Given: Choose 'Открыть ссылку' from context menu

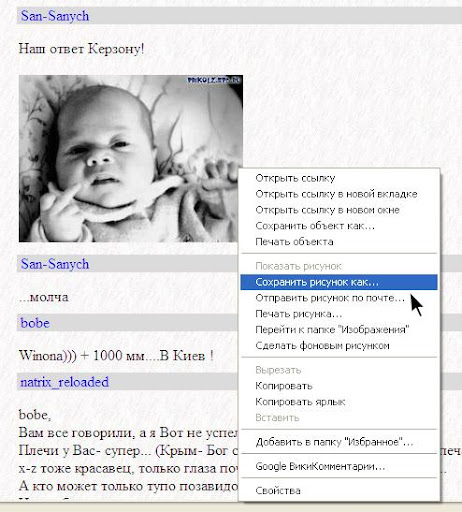Looking at the screenshot, I should tap(339, 178).
